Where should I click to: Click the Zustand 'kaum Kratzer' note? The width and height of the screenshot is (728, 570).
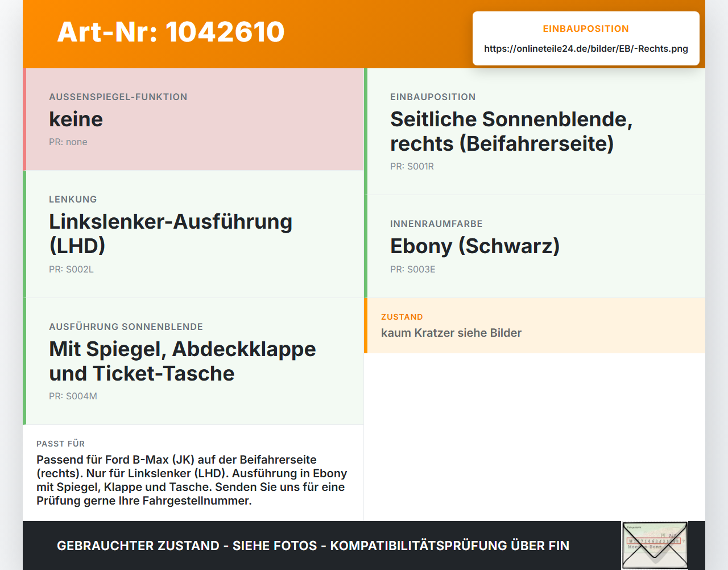[451, 333]
